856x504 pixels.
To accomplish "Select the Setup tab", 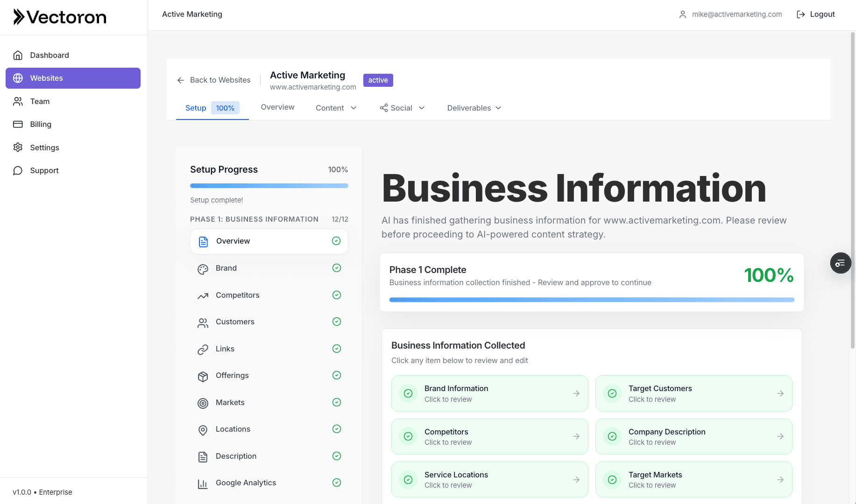I will tap(196, 108).
